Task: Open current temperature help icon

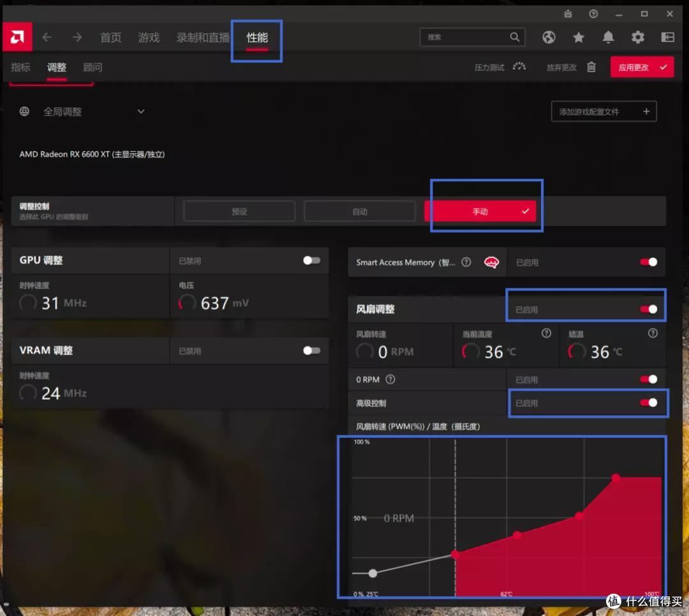Action: point(546,333)
